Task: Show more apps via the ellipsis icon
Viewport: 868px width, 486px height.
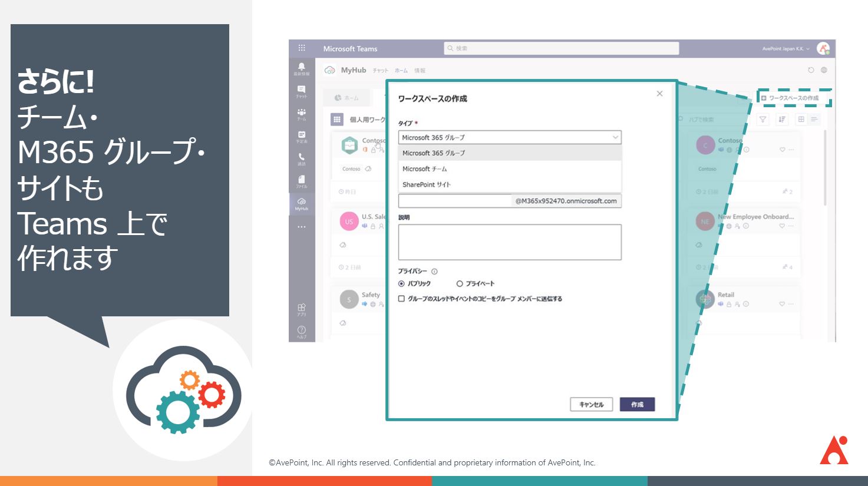Action: click(302, 227)
